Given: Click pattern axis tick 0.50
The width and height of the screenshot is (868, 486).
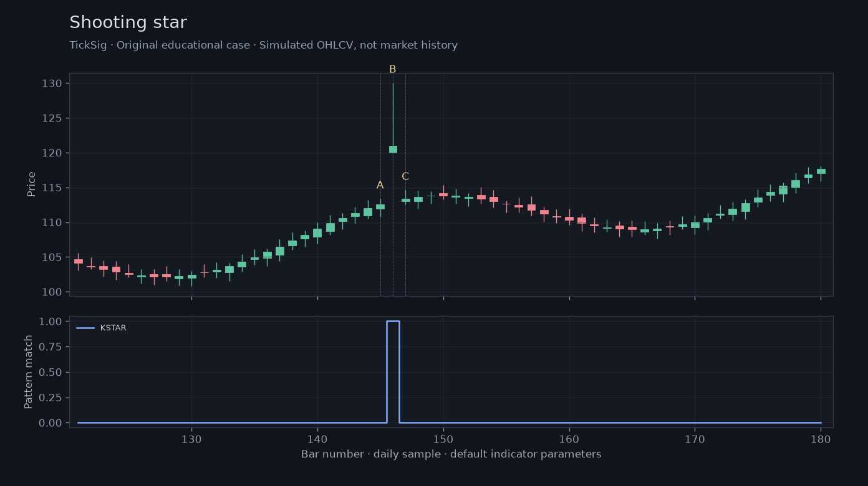Looking at the screenshot, I should coord(51,373).
